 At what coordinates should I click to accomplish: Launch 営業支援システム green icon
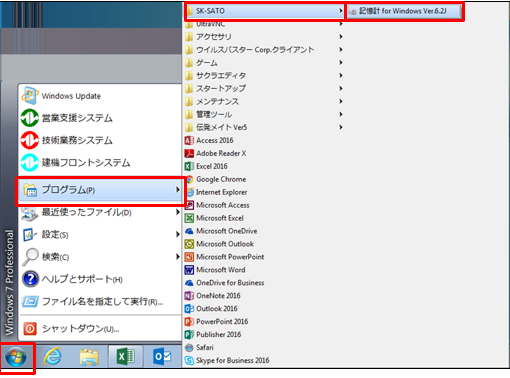pos(30,118)
